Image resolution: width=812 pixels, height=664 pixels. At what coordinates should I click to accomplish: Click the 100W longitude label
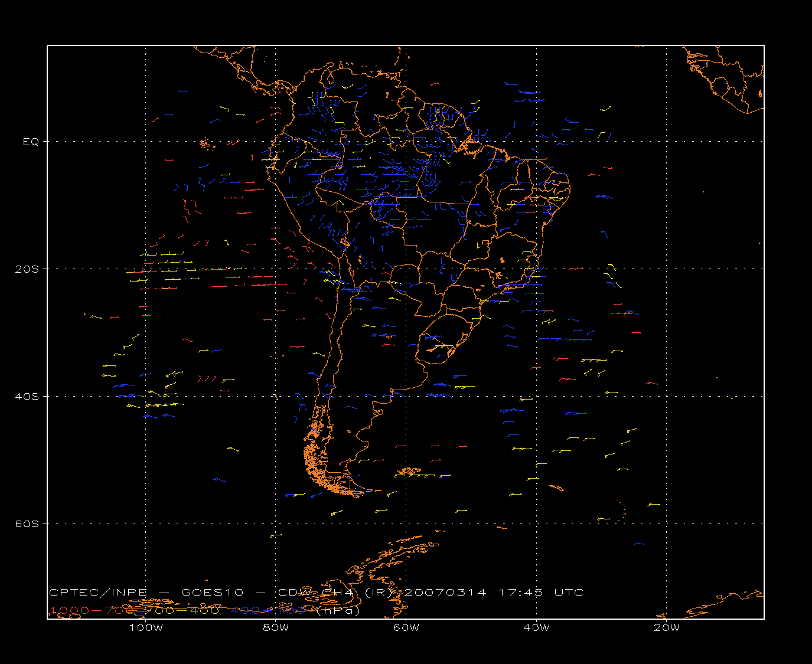pos(146,628)
